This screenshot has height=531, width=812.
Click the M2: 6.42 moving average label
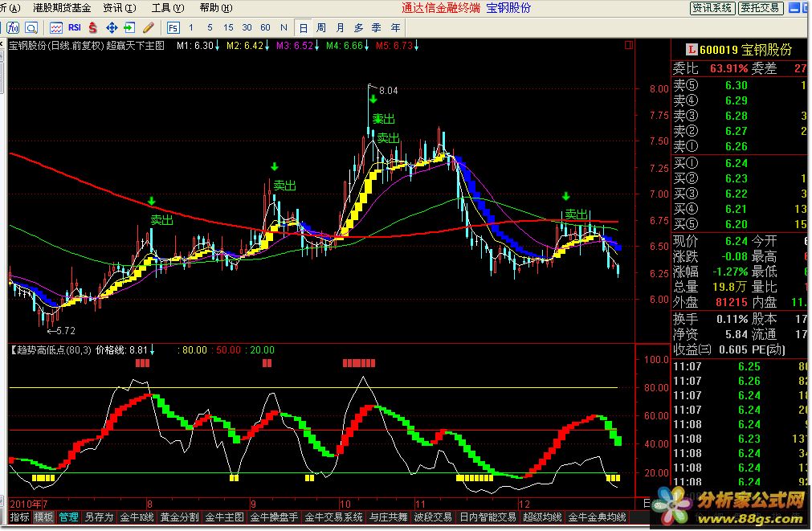247,46
